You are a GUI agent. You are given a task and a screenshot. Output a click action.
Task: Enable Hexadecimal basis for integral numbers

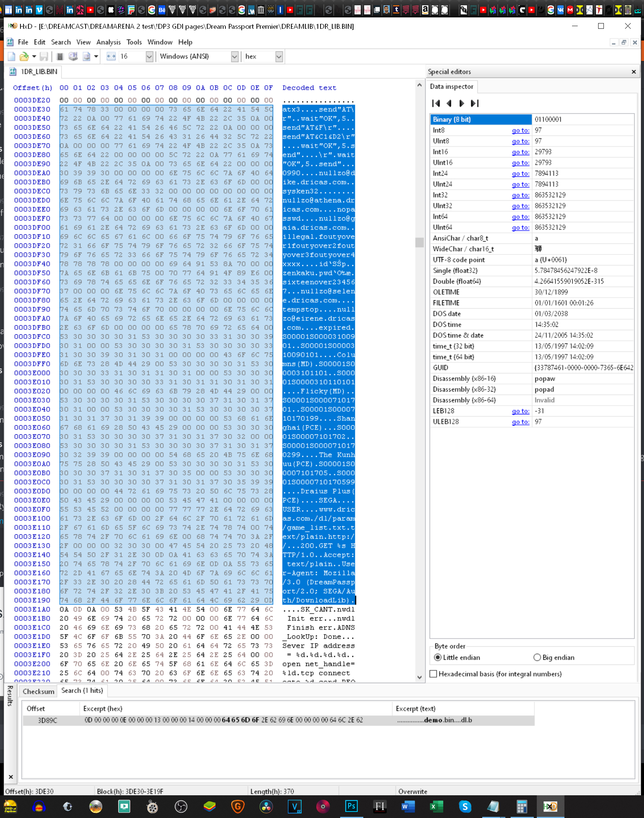click(496, 674)
